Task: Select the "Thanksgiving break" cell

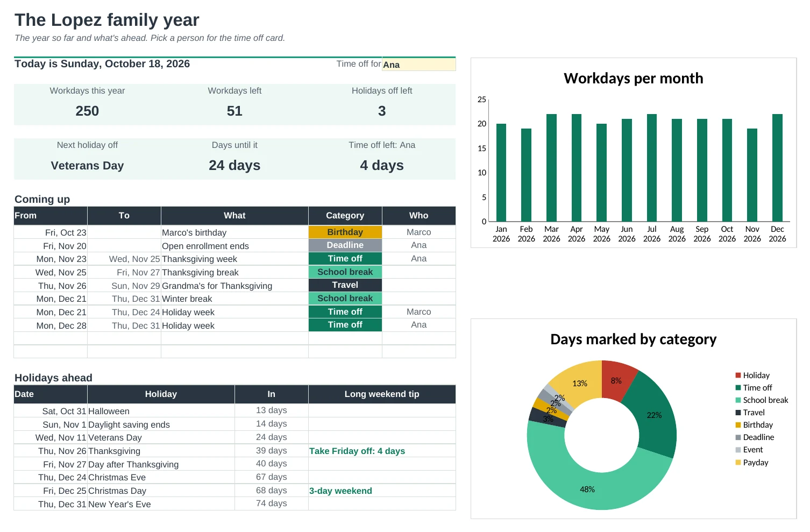Action: (x=235, y=272)
